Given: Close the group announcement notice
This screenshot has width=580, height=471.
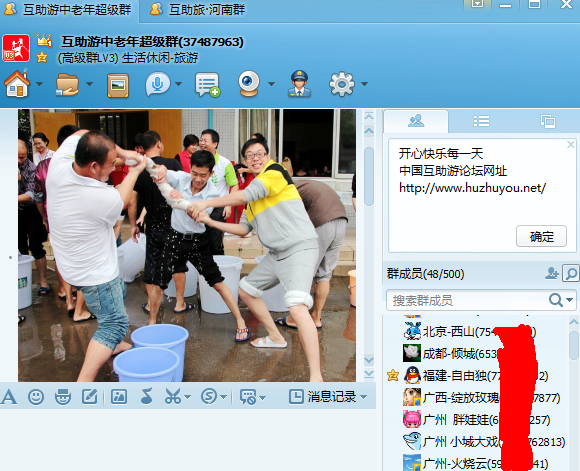Looking at the screenshot, I should coord(571,145).
